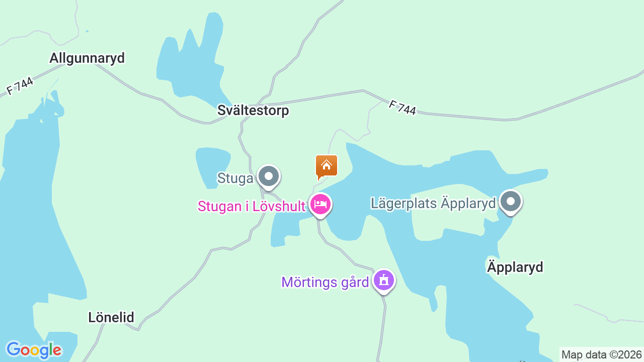Click the orange house marker icon
This screenshot has height=362, width=644.
(x=326, y=167)
